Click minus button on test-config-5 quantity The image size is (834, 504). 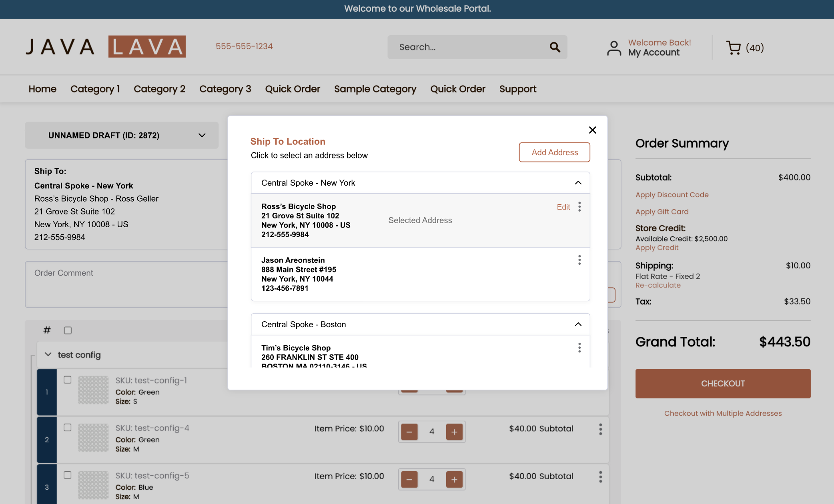(409, 479)
